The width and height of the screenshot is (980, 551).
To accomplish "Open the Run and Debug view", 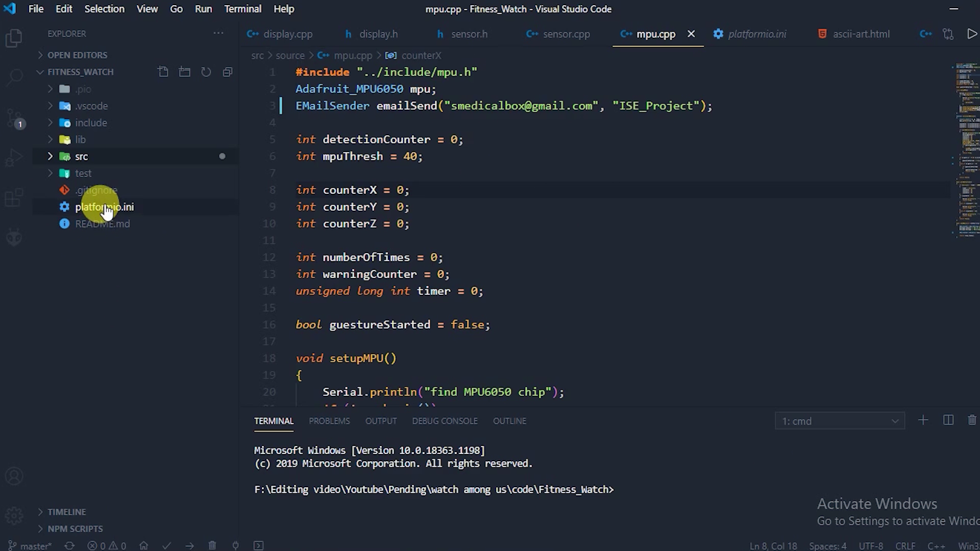I will coord(14,158).
